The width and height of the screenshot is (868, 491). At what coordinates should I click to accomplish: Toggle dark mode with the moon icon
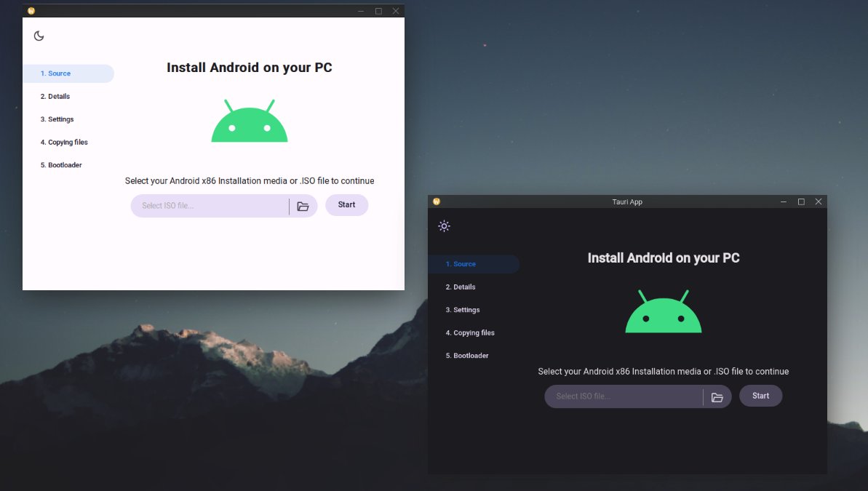coord(39,34)
